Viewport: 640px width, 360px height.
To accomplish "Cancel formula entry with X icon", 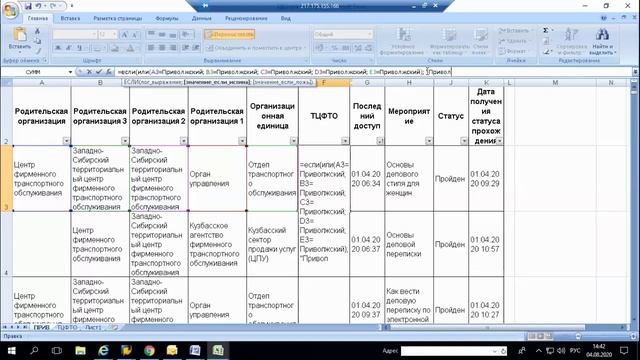I will [89, 72].
